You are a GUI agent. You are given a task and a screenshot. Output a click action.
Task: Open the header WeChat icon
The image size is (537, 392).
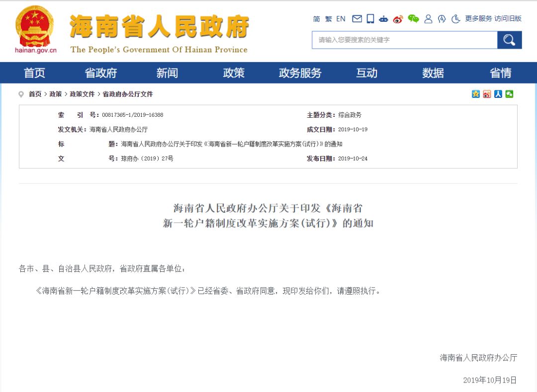click(x=413, y=19)
